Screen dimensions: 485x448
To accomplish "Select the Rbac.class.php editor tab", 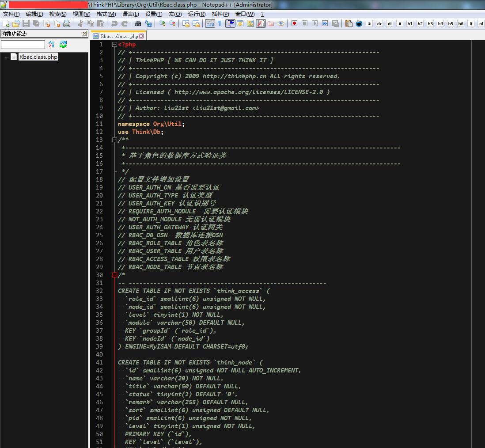I will pyautogui.click(x=119, y=36).
